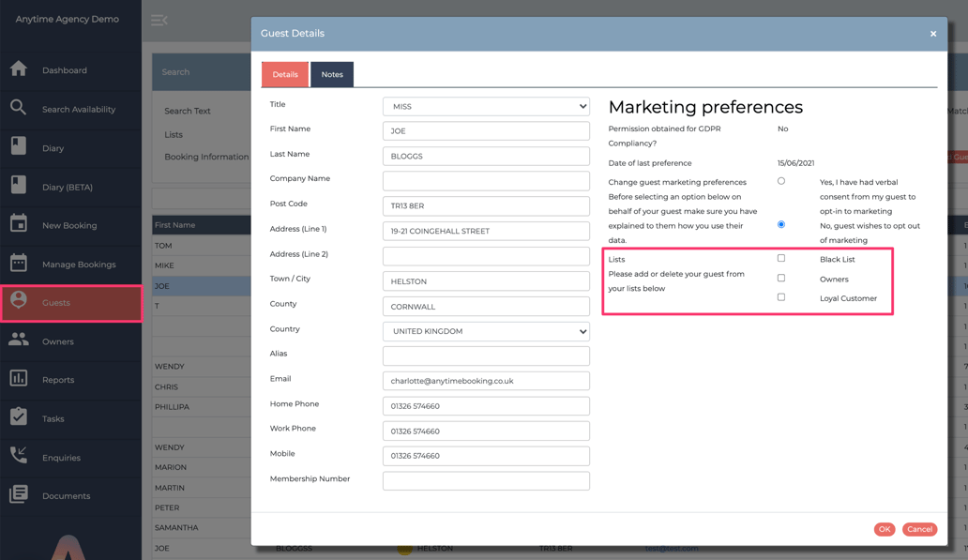Open Enquiries phone icon

point(19,457)
